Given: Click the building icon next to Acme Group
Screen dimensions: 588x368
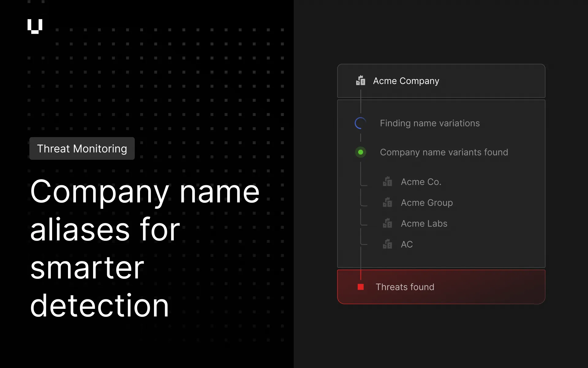Looking at the screenshot, I should point(387,202).
